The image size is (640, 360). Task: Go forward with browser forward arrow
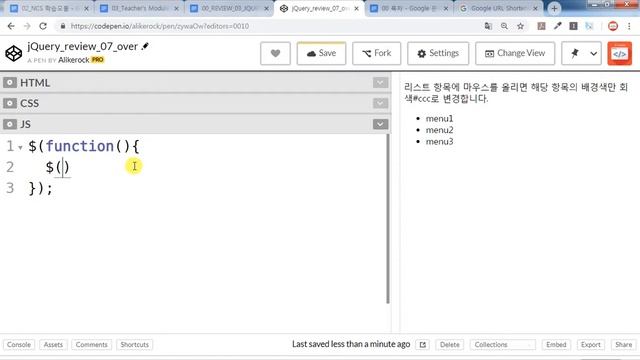[27, 26]
